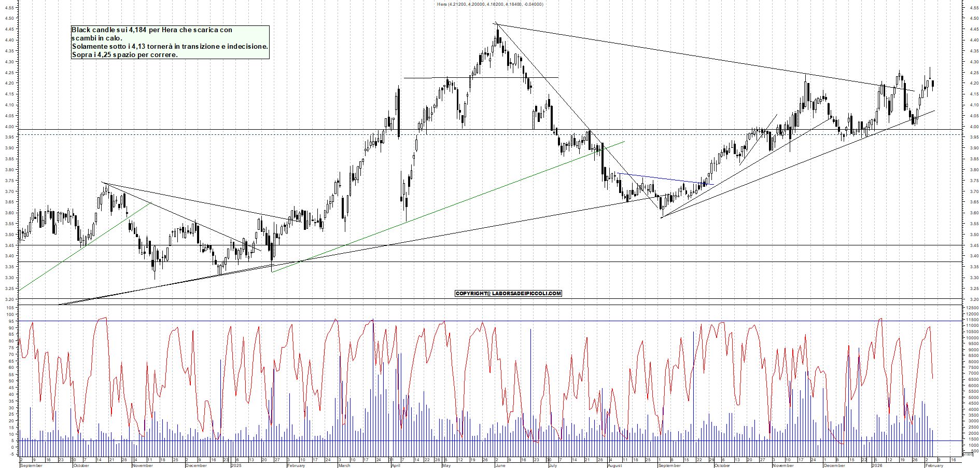Click 3.20 on the right price axis
The width and height of the screenshot is (980, 468).
(x=974, y=299)
